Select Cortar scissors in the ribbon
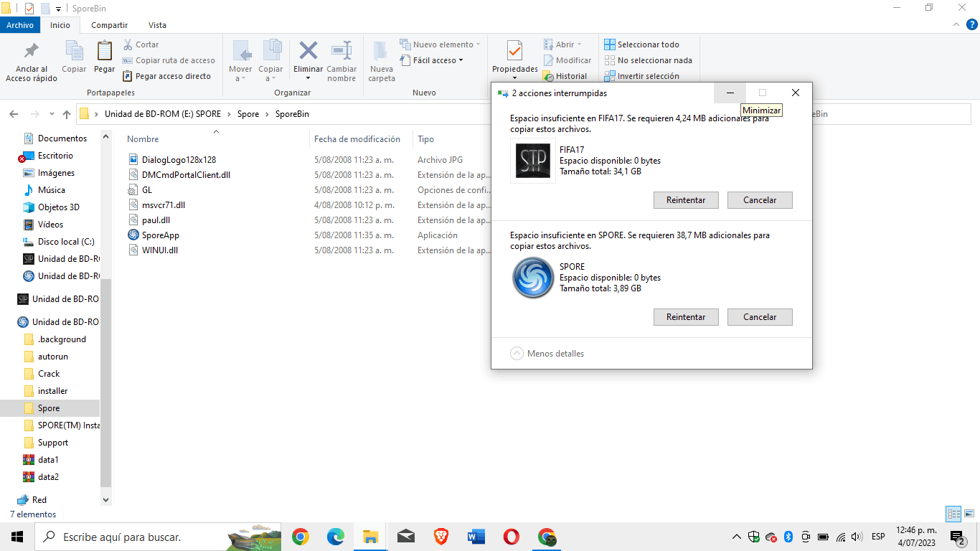Image resolution: width=980 pixels, height=551 pixels. 141,44
